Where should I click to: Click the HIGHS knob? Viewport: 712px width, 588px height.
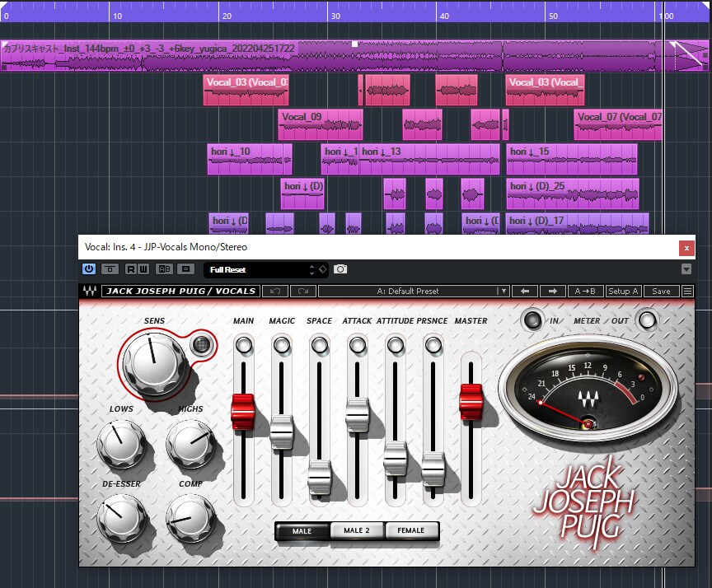click(x=190, y=444)
